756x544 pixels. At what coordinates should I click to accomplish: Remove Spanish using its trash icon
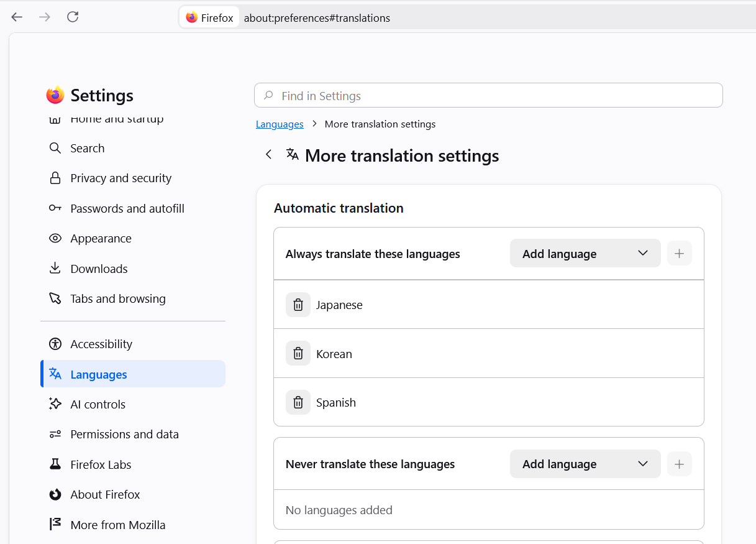point(298,402)
